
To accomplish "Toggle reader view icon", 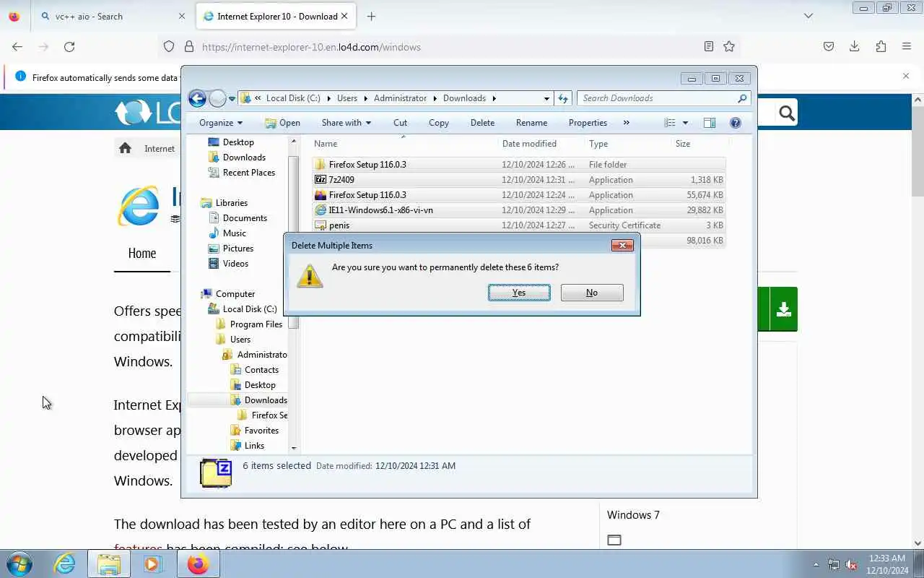I will click(709, 47).
